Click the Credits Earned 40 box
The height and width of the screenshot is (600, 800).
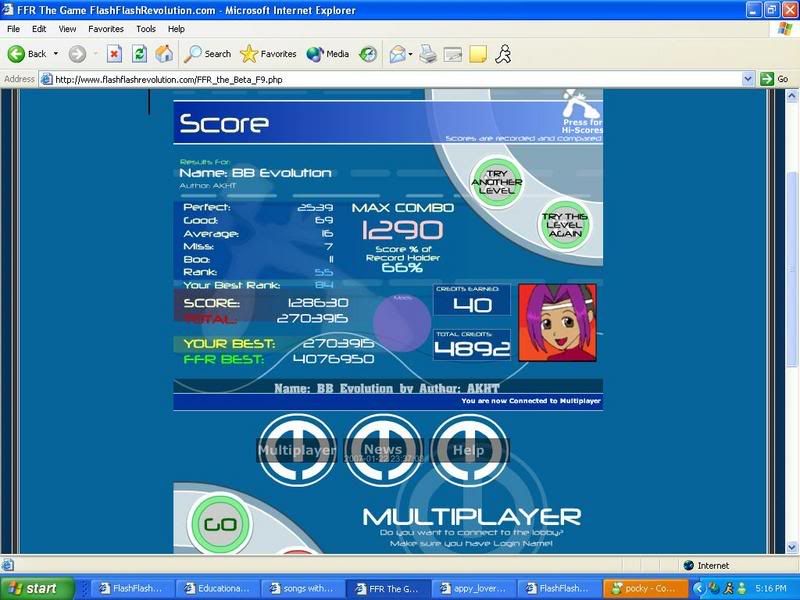tap(472, 300)
